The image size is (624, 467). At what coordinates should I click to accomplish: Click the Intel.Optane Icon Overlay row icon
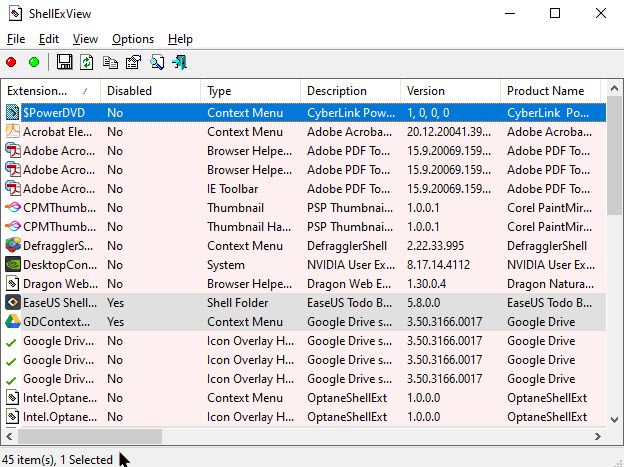[13, 416]
